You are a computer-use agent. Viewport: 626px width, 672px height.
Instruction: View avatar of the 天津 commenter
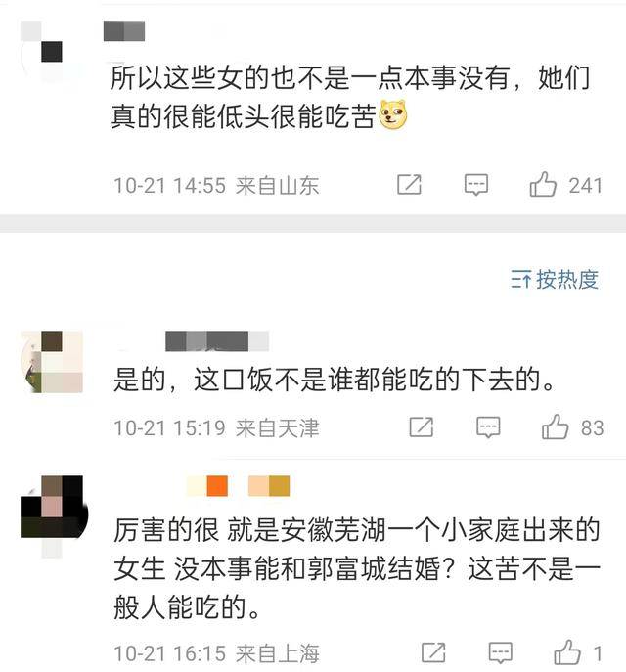tap(52, 362)
